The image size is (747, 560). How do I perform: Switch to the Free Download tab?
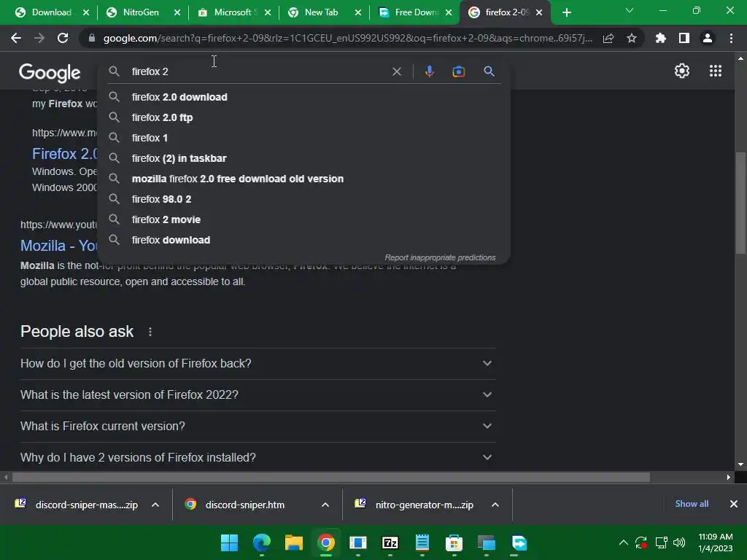coord(413,12)
